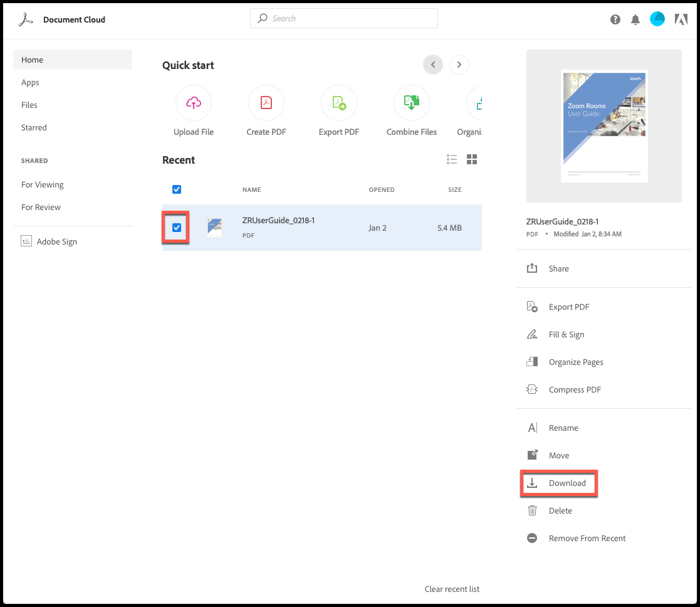Download the selected PDF file
Image resolution: width=700 pixels, height=607 pixels.
[x=567, y=483]
